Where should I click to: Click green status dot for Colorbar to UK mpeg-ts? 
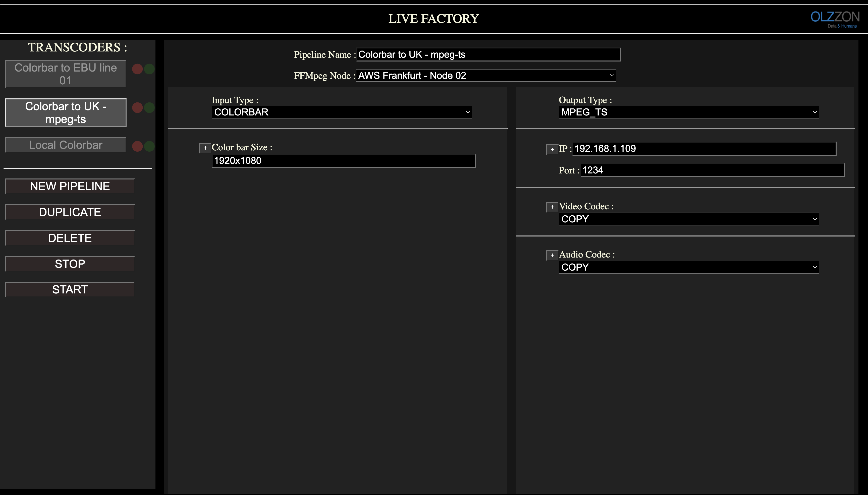[149, 107]
